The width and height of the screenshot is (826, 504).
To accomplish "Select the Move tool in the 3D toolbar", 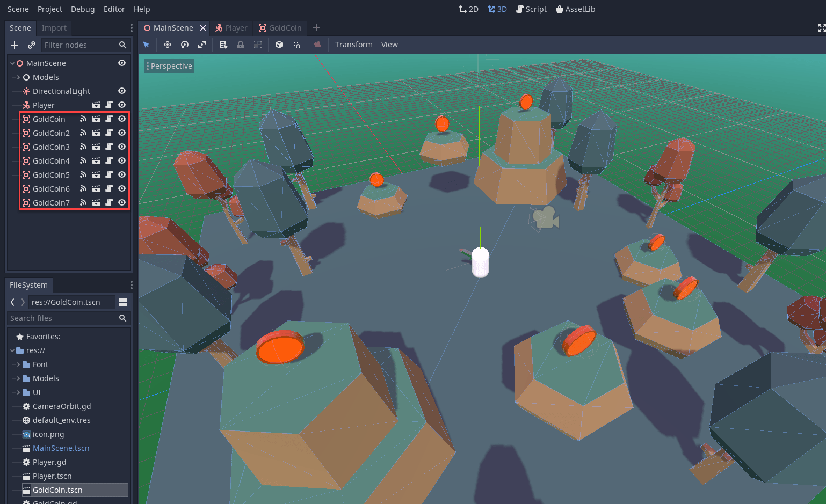I will [x=167, y=45].
